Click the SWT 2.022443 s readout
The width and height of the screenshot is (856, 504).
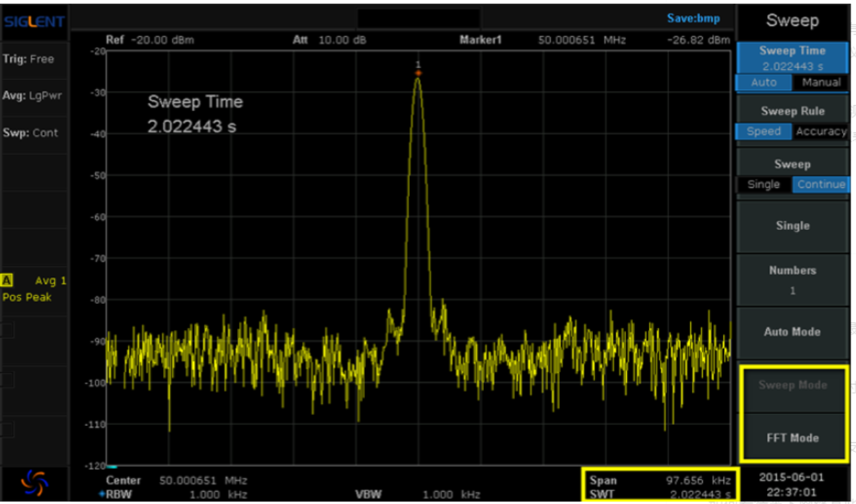pos(660,495)
